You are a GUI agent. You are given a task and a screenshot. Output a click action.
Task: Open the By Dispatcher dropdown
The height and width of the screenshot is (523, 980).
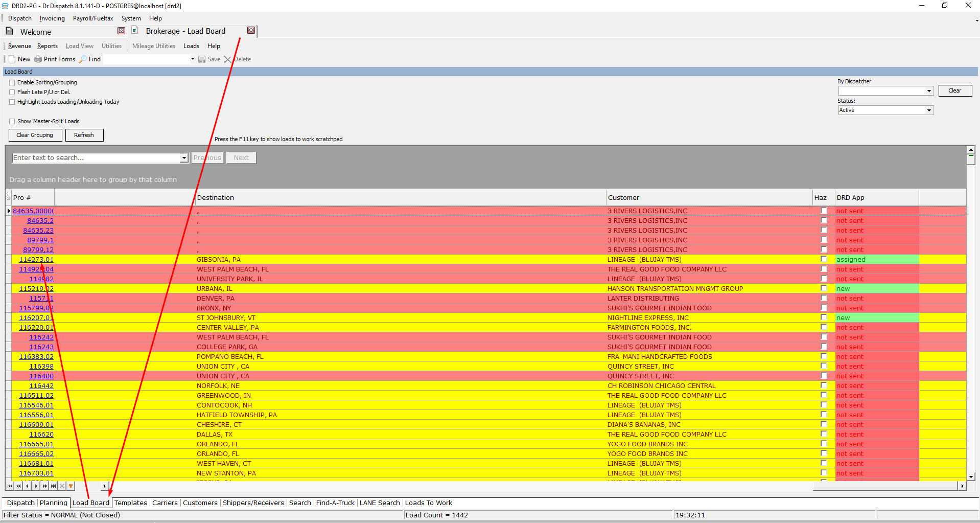pos(928,91)
